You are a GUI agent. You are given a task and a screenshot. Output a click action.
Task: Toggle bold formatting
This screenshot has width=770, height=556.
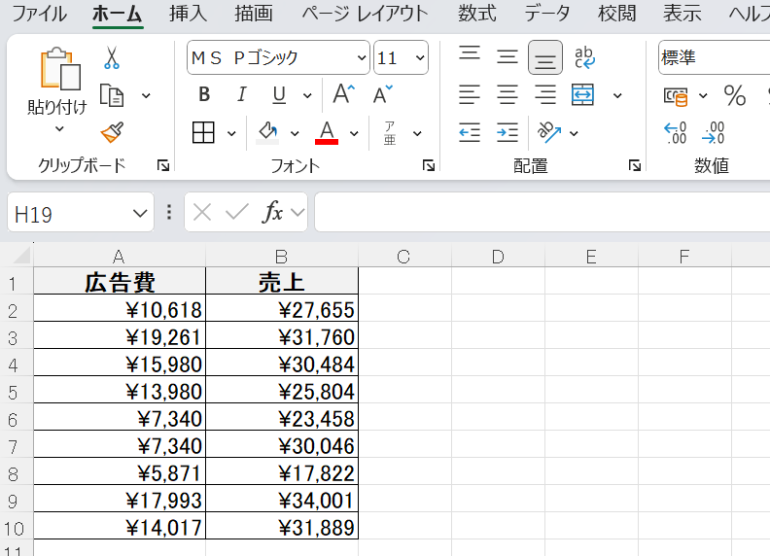point(204,94)
